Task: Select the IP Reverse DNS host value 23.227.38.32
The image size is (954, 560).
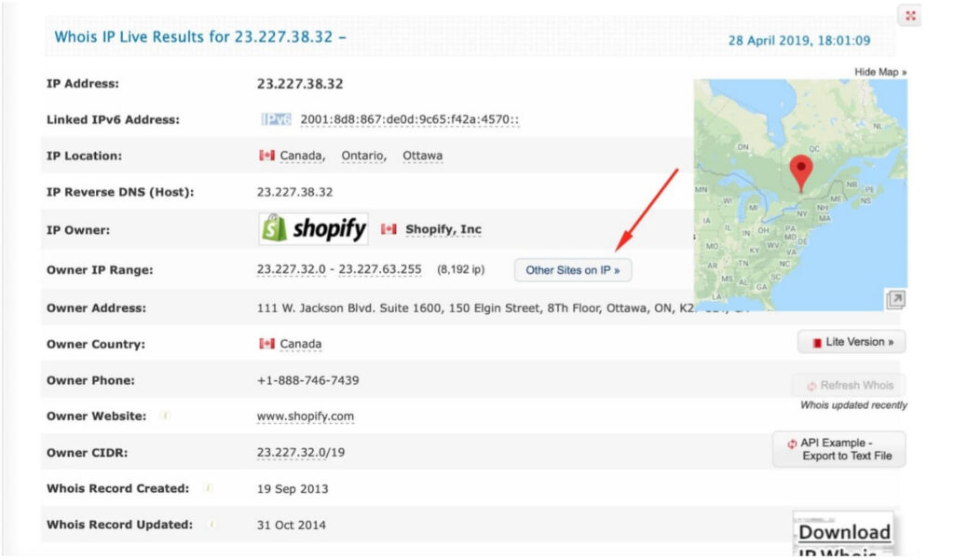Action: 294,192
